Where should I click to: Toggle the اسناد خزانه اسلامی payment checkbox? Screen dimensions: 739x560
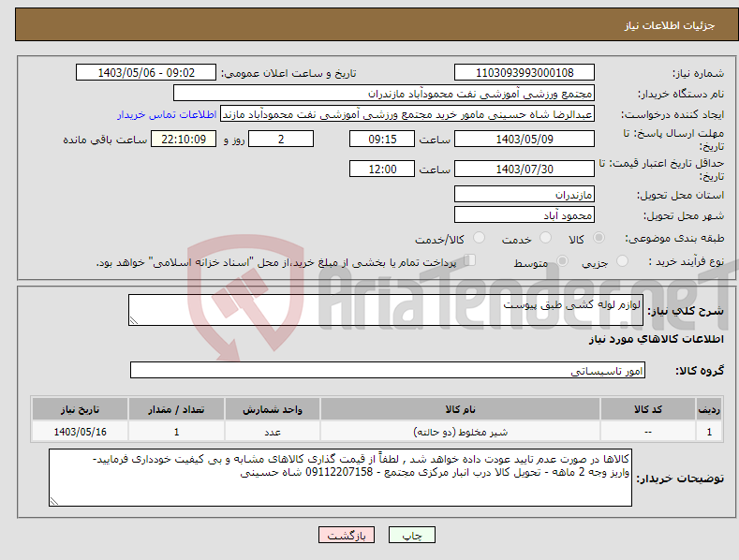tap(470, 259)
